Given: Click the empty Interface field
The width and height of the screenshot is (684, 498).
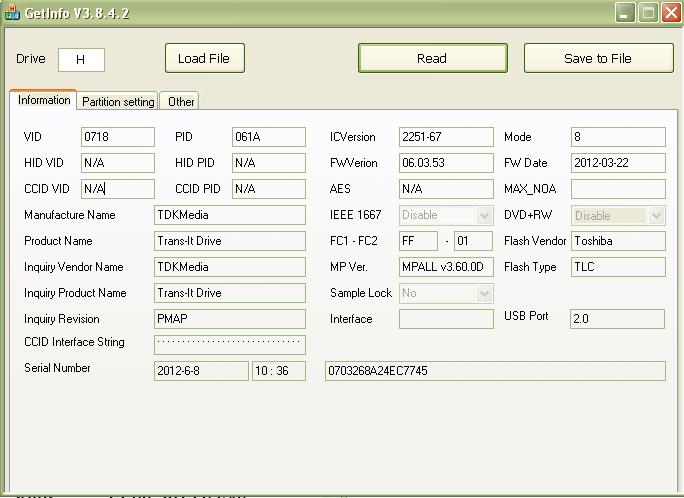Looking at the screenshot, I should (446, 319).
